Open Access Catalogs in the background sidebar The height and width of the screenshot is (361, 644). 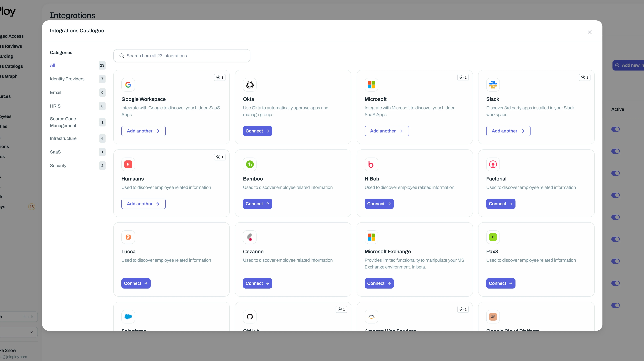(11, 66)
